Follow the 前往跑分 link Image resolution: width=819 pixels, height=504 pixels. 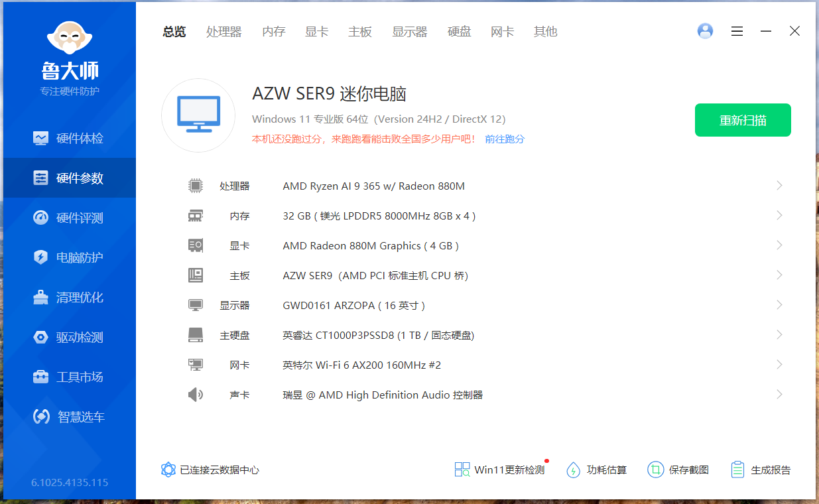click(x=505, y=139)
